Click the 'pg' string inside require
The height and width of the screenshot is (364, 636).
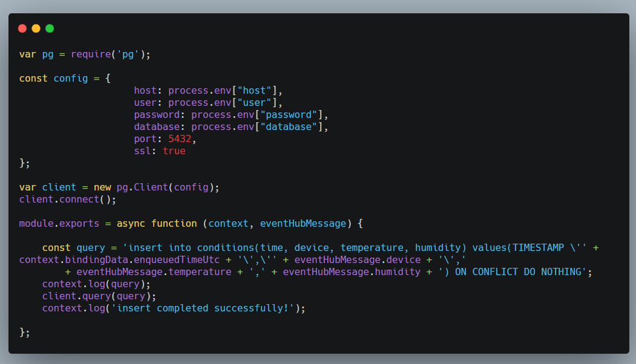click(128, 54)
